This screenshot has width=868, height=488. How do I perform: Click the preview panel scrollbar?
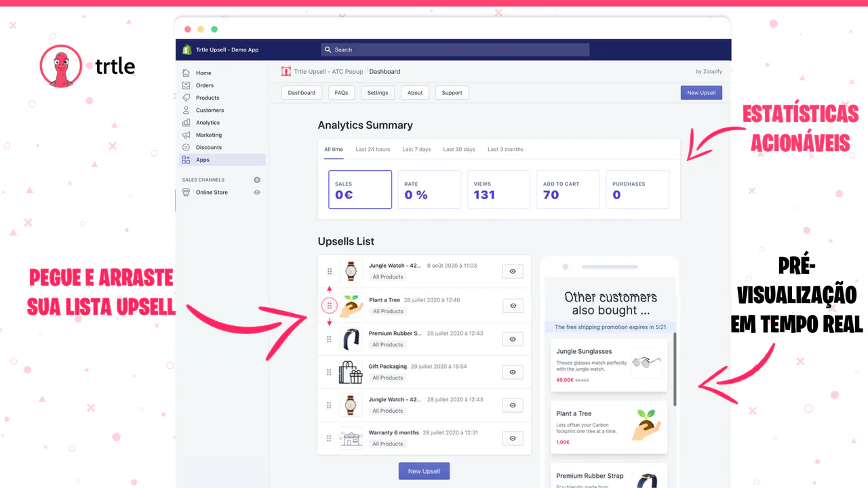click(x=675, y=369)
